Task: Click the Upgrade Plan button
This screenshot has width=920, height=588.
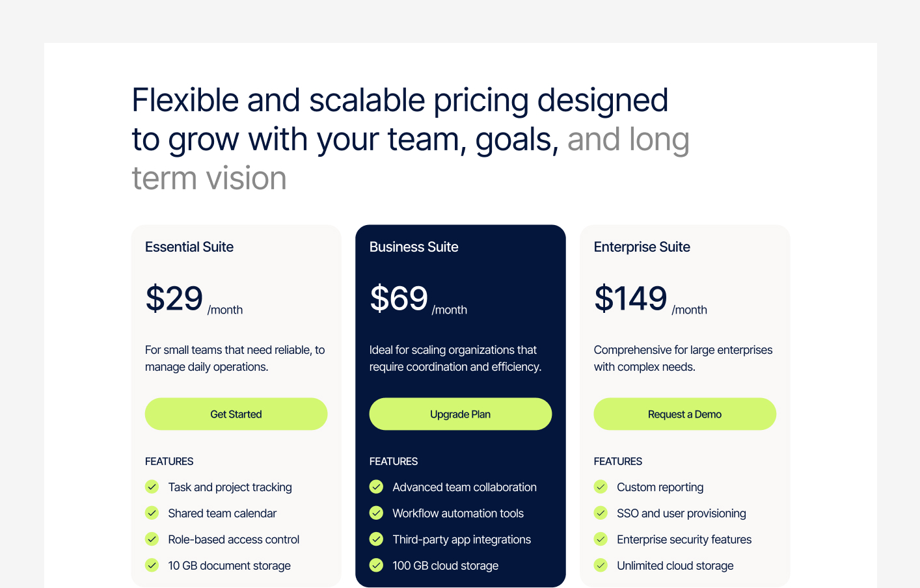Action: 460,414
